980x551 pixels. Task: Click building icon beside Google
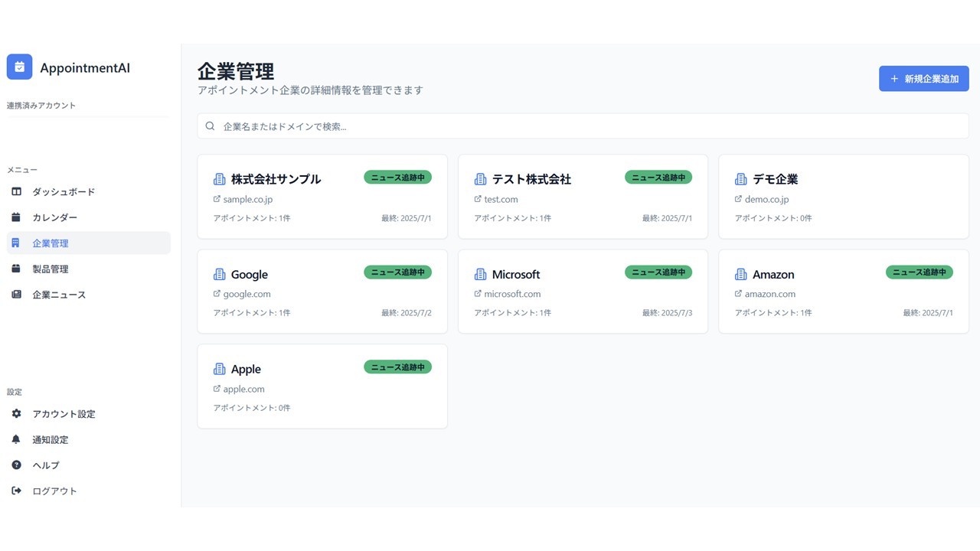(219, 274)
